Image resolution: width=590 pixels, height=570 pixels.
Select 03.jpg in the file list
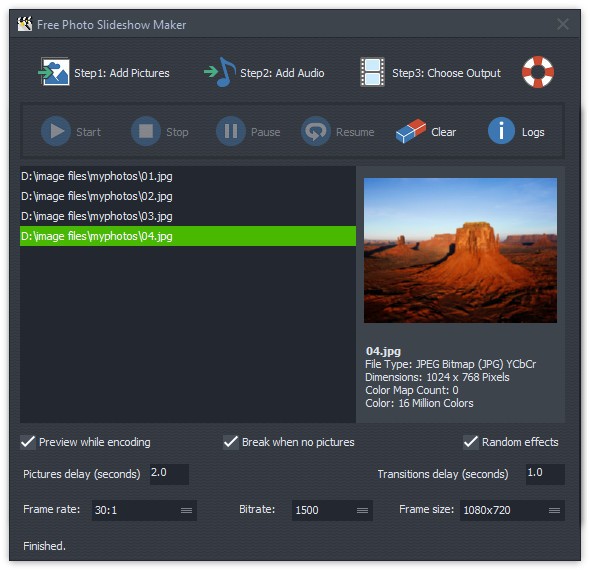188,216
